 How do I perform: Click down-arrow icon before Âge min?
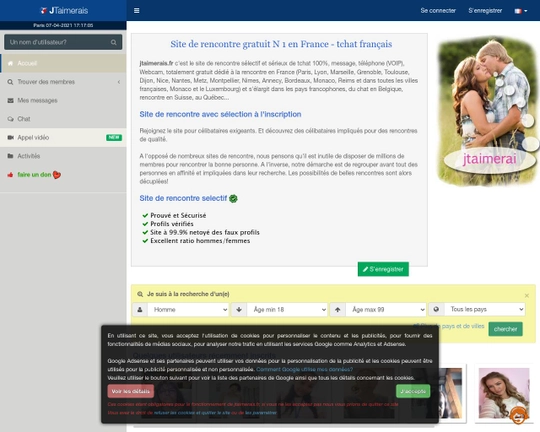tap(239, 309)
